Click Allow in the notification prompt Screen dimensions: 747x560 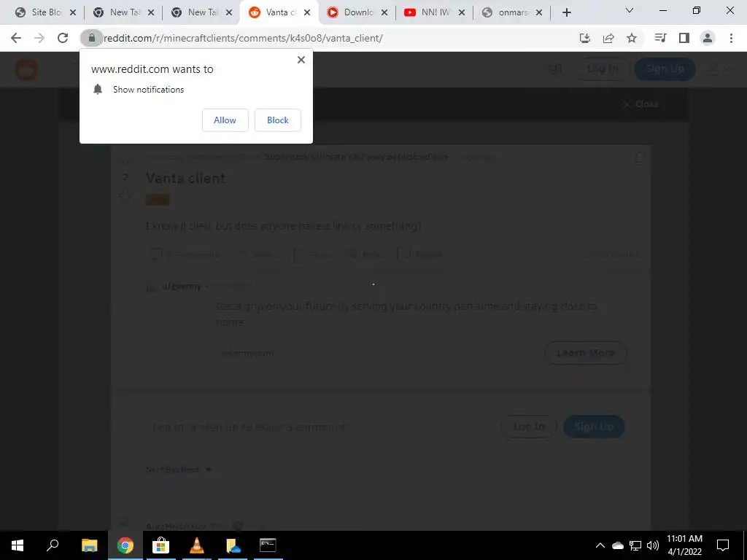click(225, 120)
